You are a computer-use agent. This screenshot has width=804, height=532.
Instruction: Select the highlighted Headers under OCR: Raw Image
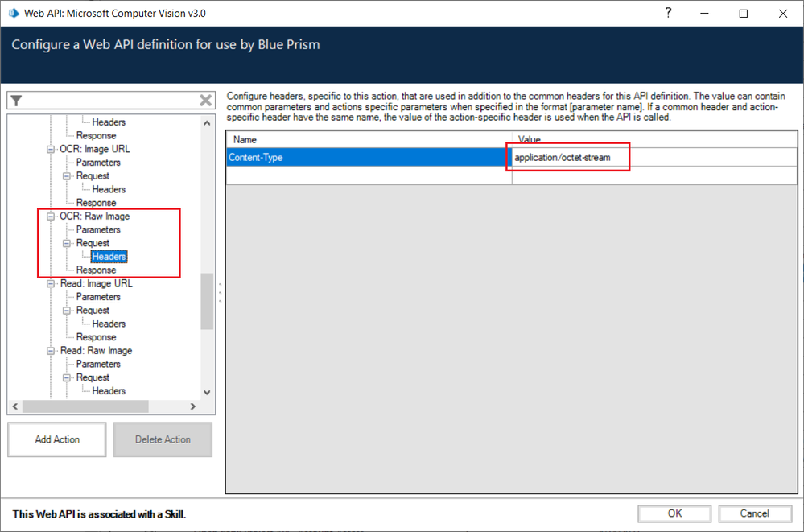click(x=109, y=257)
